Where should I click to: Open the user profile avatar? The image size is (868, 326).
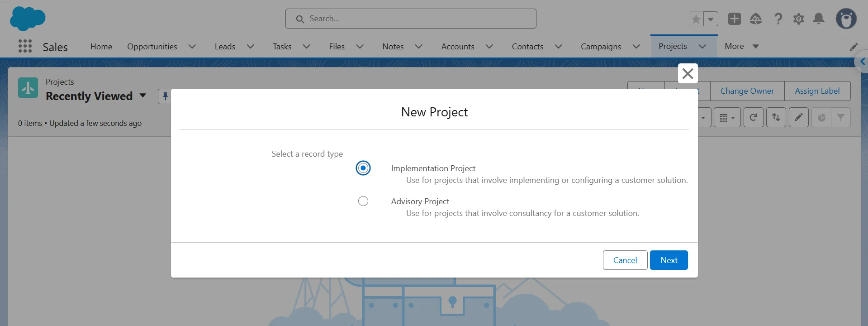click(x=846, y=19)
